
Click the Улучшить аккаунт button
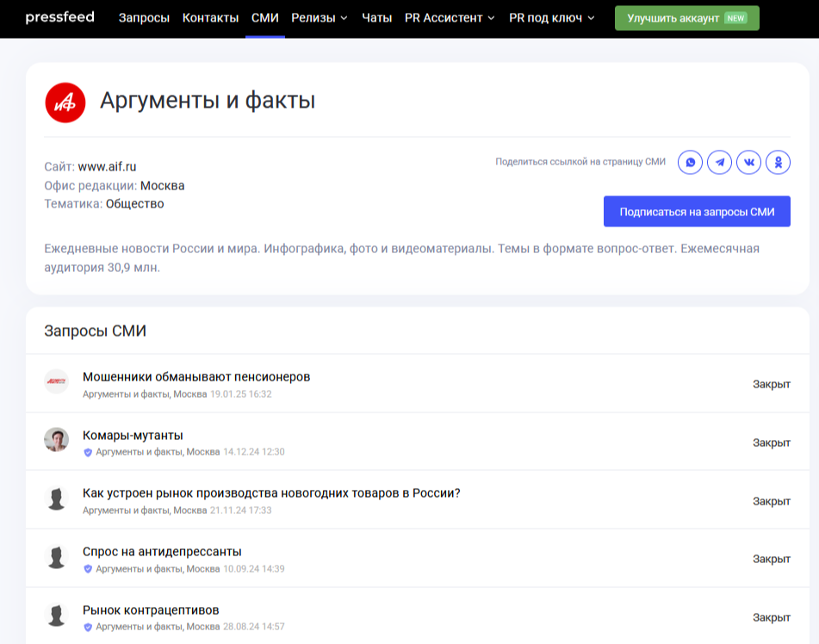point(687,18)
